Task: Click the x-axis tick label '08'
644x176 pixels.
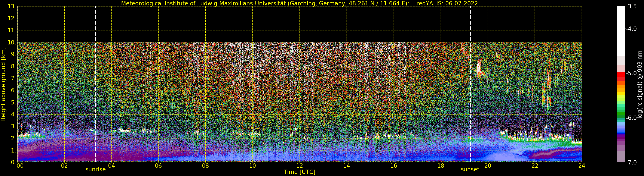Action: [x=205, y=166]
